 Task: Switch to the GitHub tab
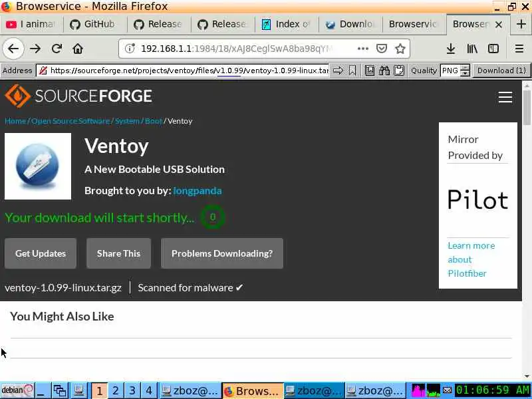point(95,24)
